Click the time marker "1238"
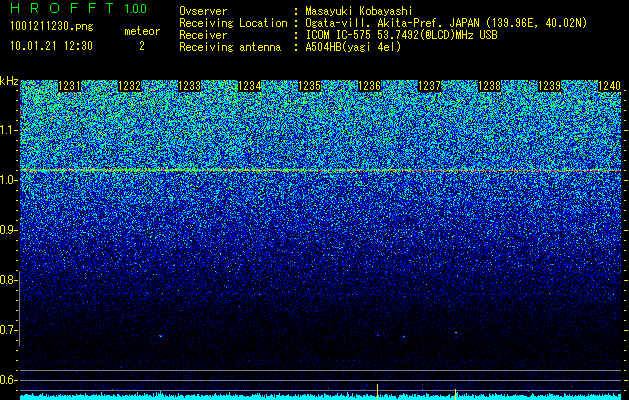629x400 pixels. click(x=490, y=86)
